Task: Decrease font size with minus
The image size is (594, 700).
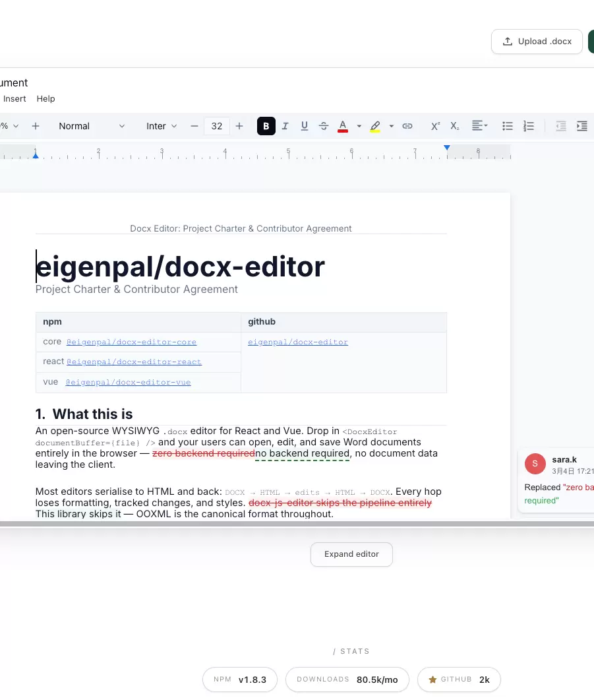Action: (x=194, y=126)
